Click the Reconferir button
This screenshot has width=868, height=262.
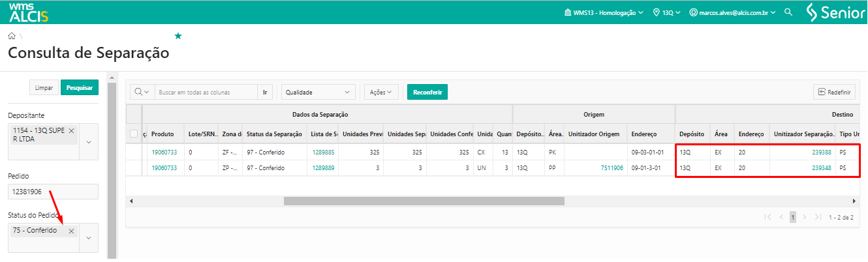click(x=427, y=93)
